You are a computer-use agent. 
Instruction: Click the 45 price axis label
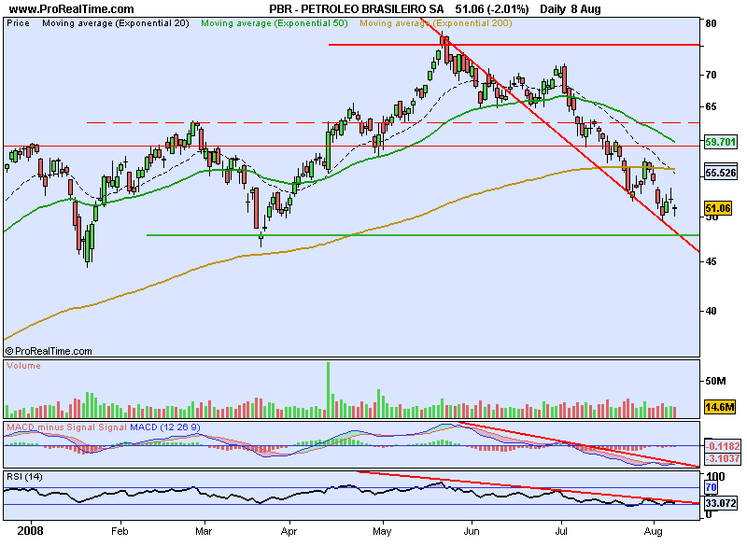pos(711,261)
